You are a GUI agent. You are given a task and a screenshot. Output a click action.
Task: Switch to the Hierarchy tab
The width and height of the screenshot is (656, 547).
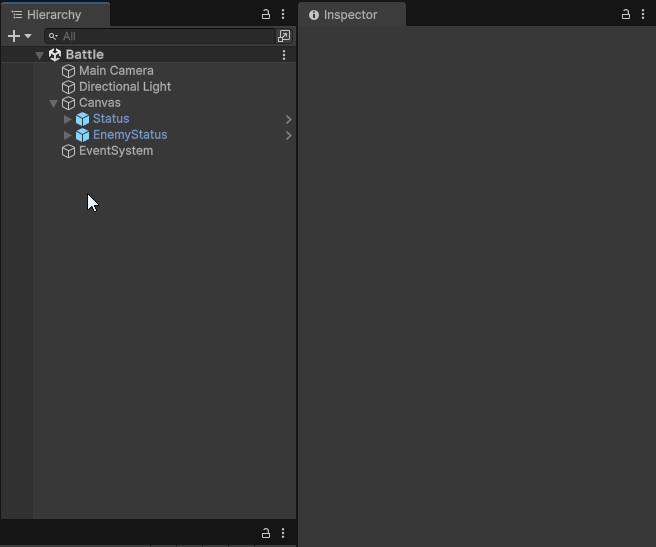pos(54,15)
